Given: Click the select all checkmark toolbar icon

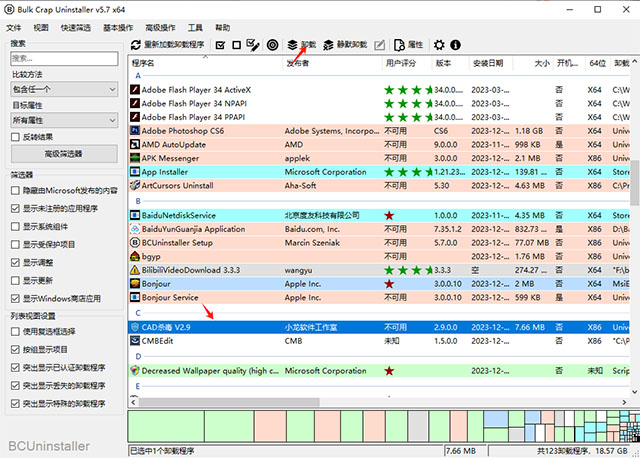Looking at the screenshot, I should click(x=219, y=45).
